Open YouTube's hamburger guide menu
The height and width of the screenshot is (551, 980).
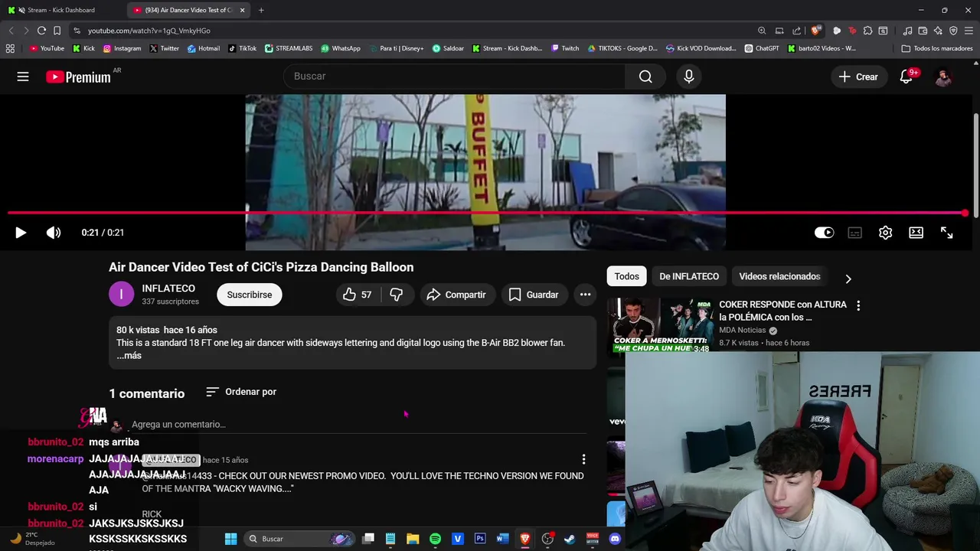pos(23,77)
